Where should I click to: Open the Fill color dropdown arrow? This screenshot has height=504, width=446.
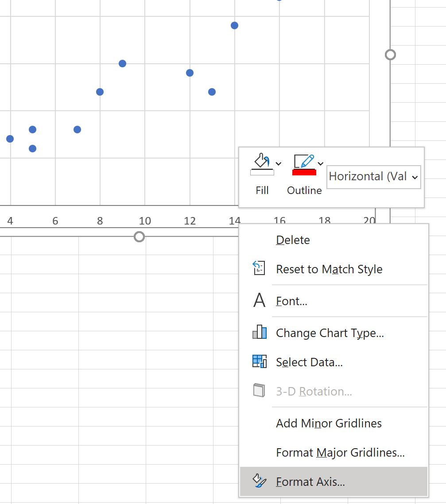pos(278,164)
